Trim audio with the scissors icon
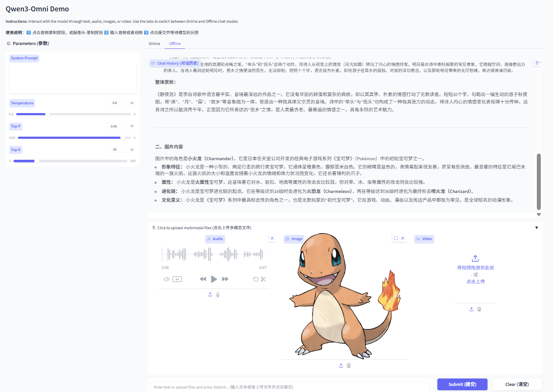 click(x=263, y=279)
